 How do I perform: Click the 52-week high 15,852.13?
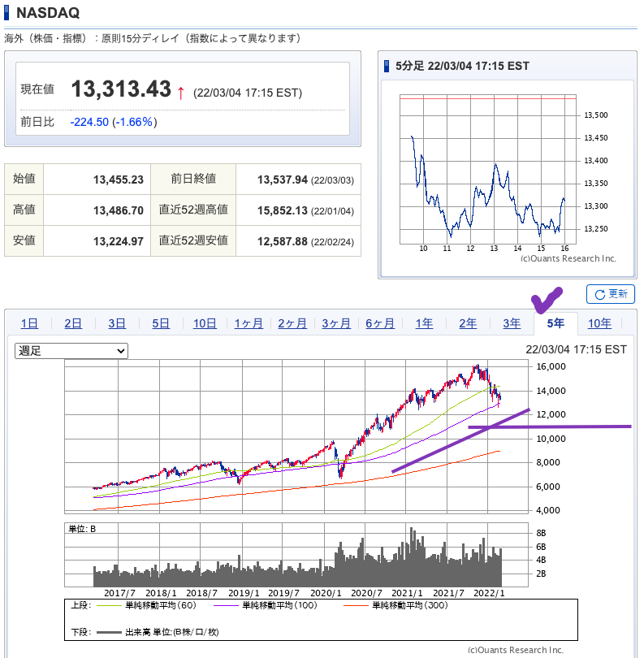[x=283, y=210]
